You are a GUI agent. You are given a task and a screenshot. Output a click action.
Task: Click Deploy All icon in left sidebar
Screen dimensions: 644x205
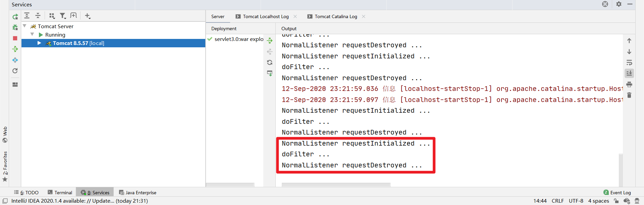pos(15,49)
